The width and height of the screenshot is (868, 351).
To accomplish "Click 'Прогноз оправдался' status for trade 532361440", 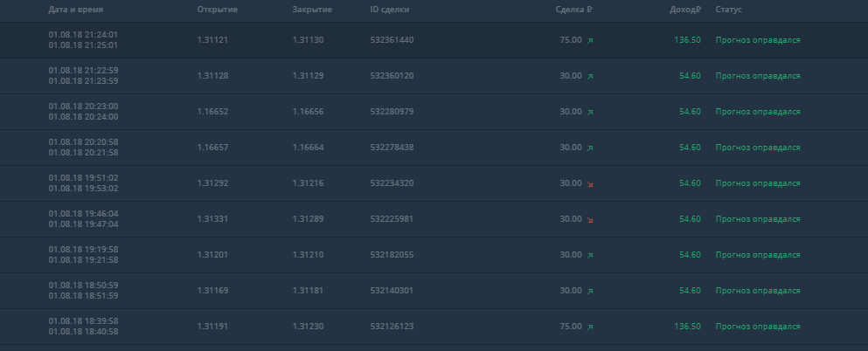I will click(758, 40).
